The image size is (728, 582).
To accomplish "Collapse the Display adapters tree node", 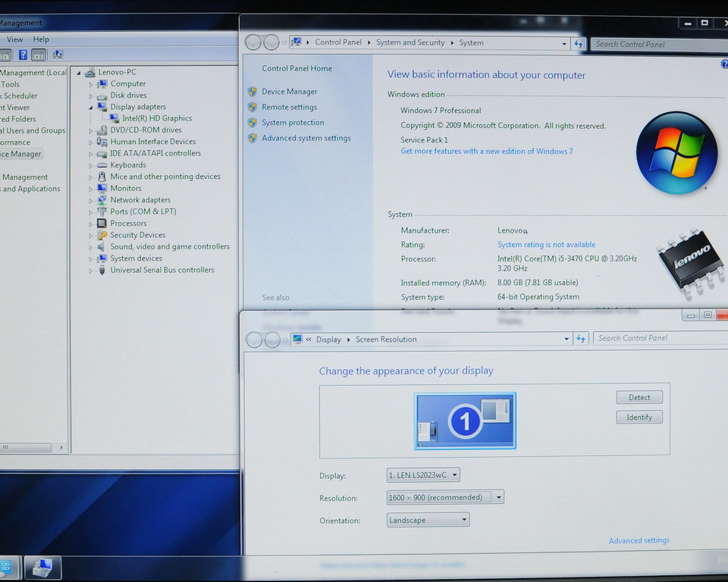I will [x=91, y=108].
